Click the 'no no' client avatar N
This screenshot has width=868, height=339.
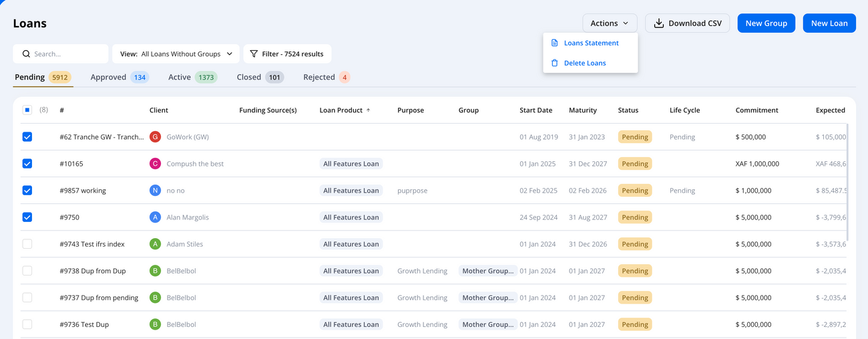[156, 190]
